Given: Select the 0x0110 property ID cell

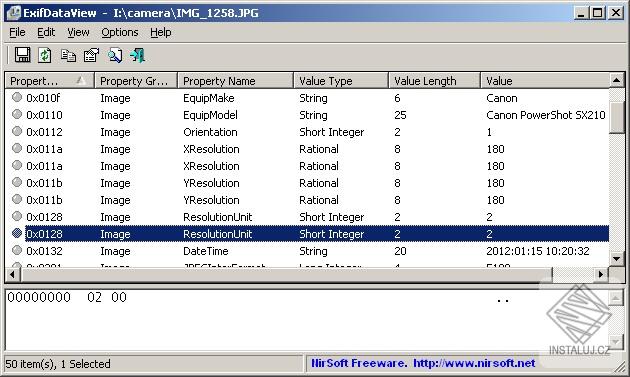Looking at the screenshot, I should click(44, 115).
